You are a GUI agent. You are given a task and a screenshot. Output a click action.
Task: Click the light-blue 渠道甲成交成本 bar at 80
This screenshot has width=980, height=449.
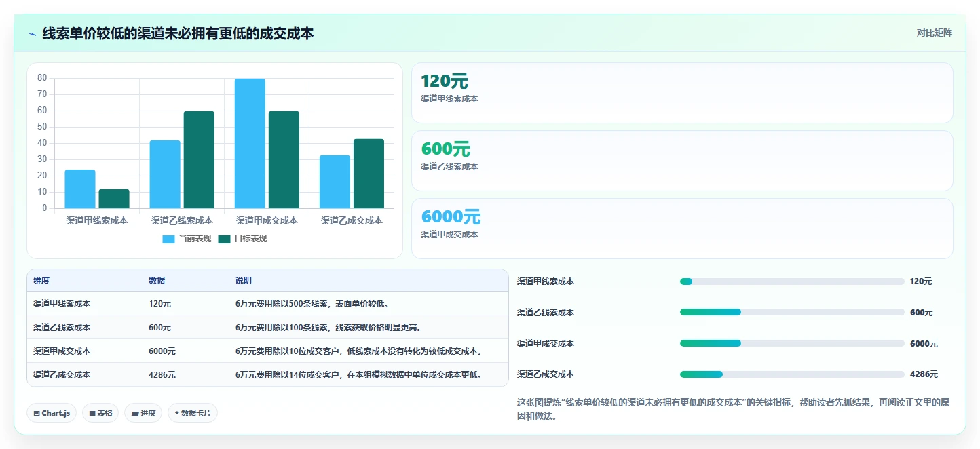point(250,143)
